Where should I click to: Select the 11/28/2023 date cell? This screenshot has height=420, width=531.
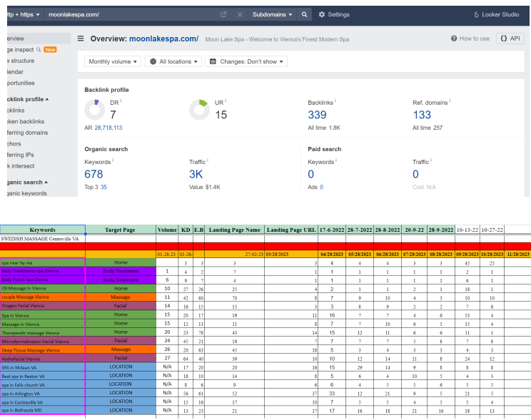(517, 254)
